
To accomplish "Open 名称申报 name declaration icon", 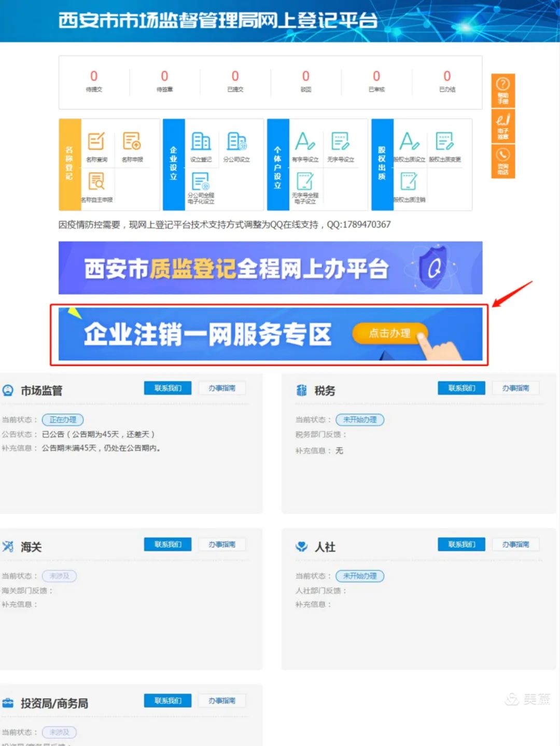I will tap(132, 142).
